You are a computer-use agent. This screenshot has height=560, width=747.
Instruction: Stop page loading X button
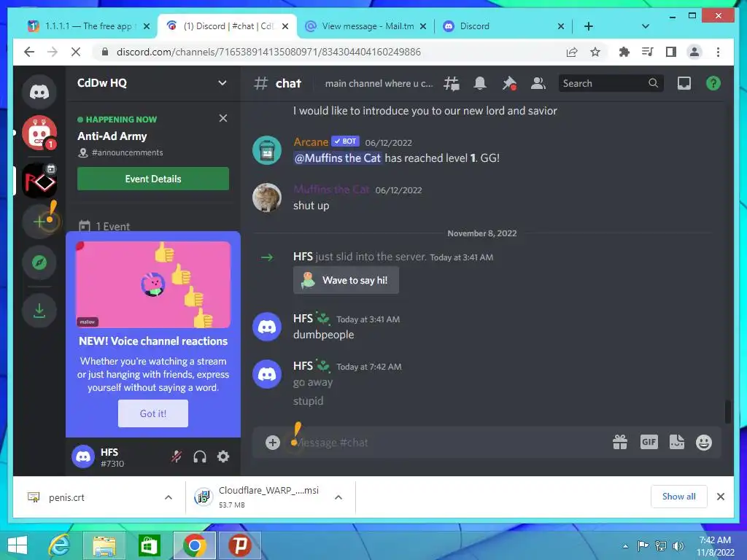coord(76,52)
